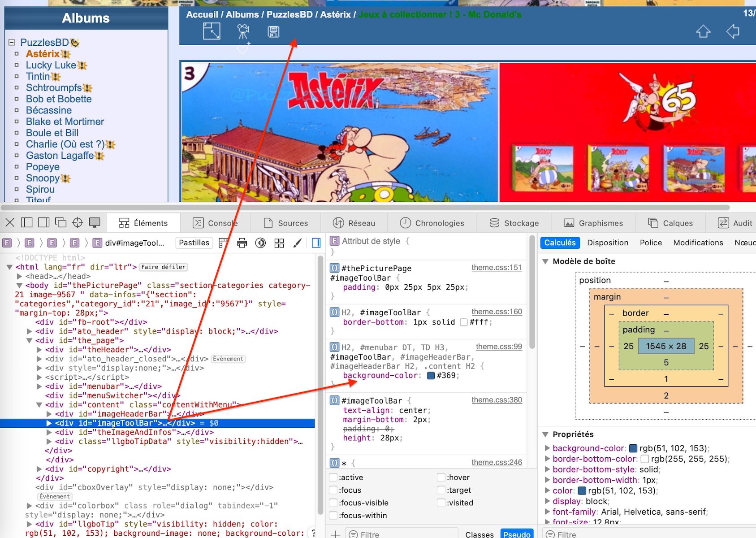Expand the head element node
Viewport: 756px width, 538px height.
[x=19, y=276]
